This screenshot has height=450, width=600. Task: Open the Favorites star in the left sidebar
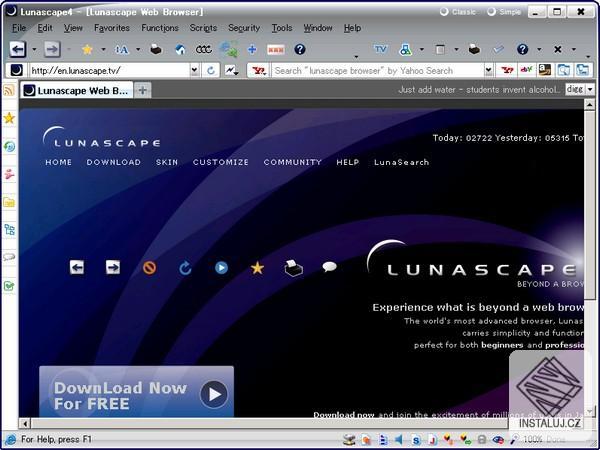pos(9,118)
